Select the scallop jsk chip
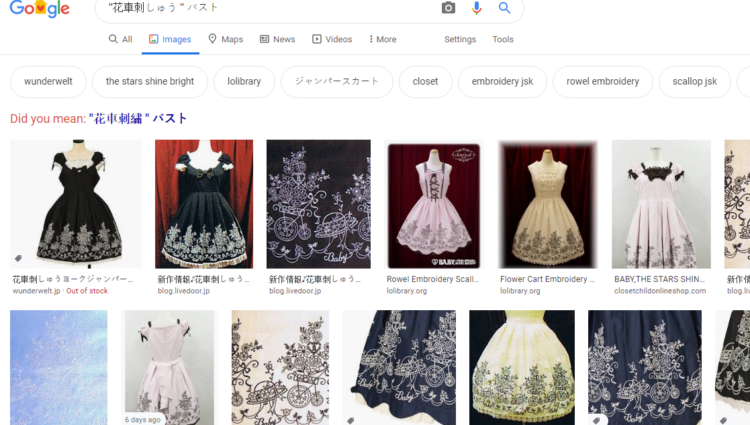Image resolution: width=750 pixels, height=425 pixels. point(694,82)
